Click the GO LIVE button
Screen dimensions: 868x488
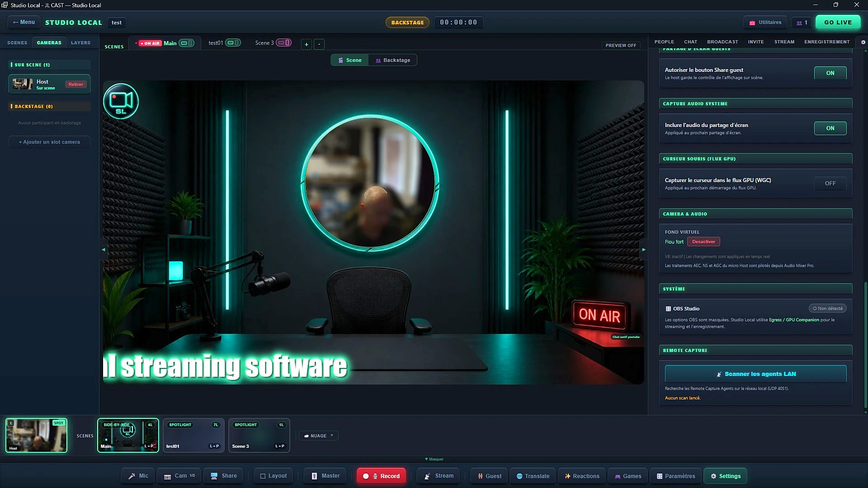[838, 22]
